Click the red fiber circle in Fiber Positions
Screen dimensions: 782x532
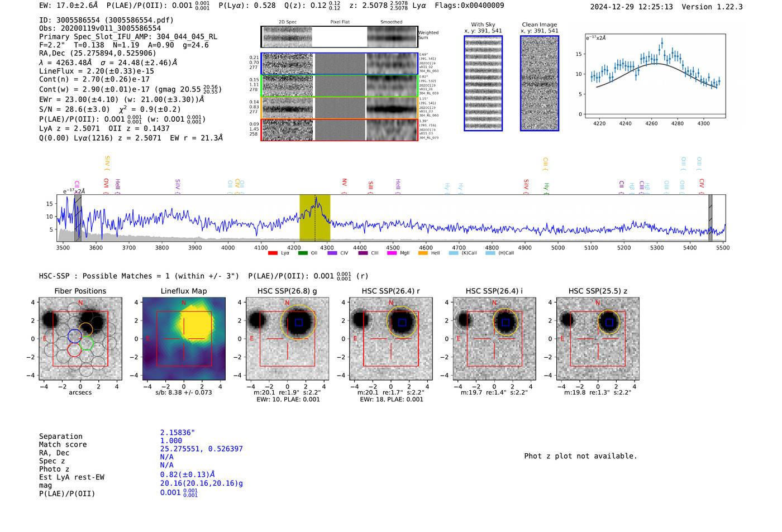pyautogui.click(x=74, y=349)
